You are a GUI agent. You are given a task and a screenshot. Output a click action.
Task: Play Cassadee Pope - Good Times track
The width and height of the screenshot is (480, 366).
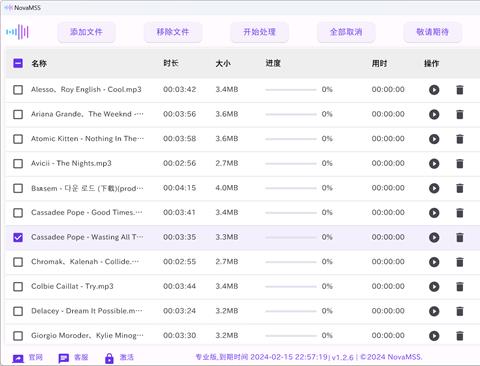point(434,213)
